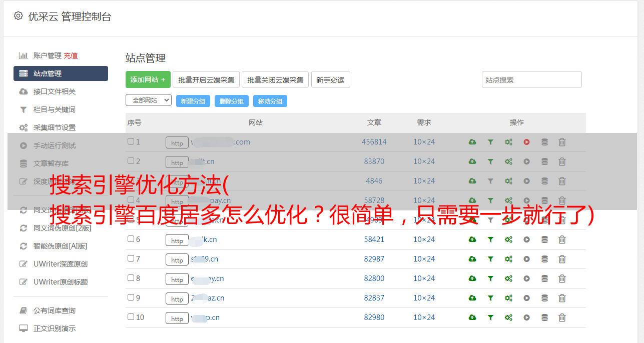Click the cloud collection icon in row 1
644x343 pixels.
click(x=472, y=142)
